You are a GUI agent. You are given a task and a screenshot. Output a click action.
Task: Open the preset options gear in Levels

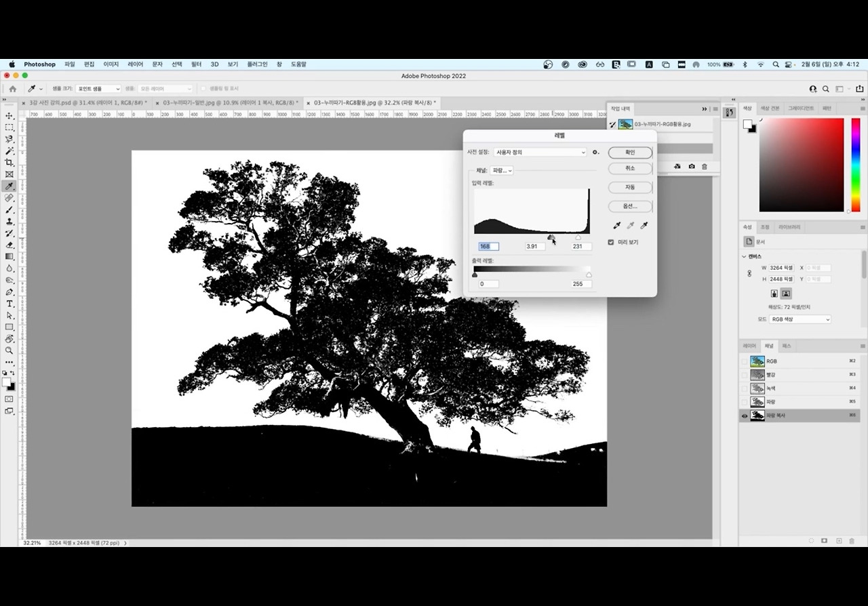click(595, 153)
